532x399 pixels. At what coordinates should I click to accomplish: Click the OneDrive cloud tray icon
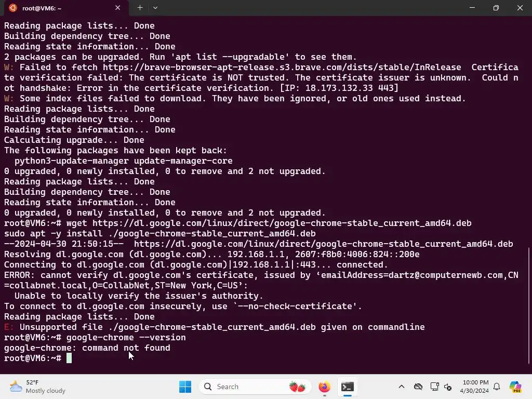418,387
